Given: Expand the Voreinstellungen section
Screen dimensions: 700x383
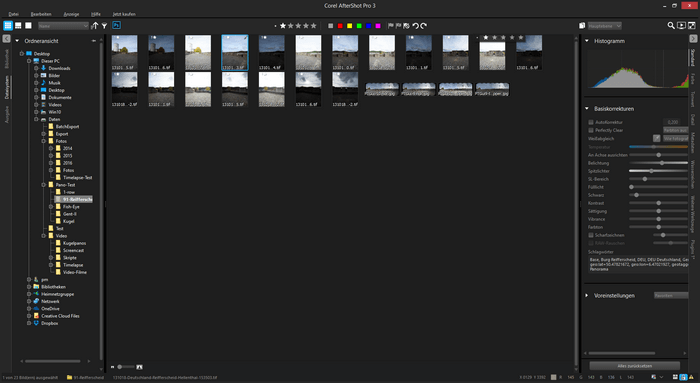Looking at the screenshot, I should point(587,296).
